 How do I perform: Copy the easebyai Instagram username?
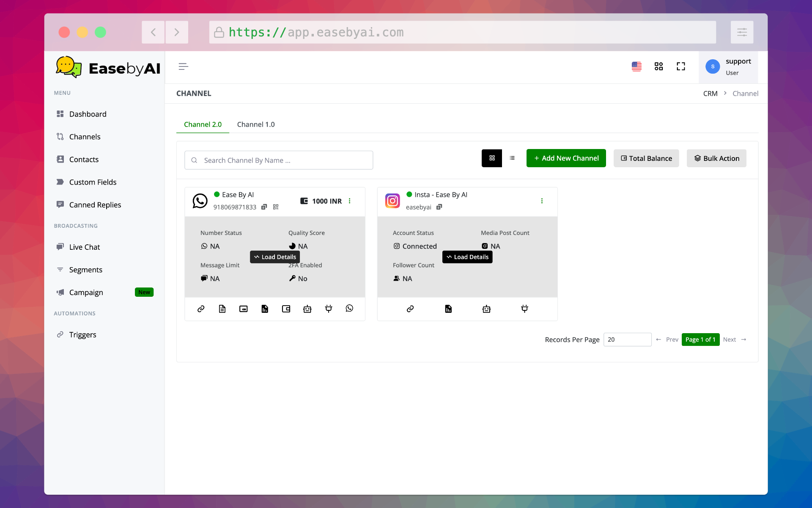tap(439, 207)
